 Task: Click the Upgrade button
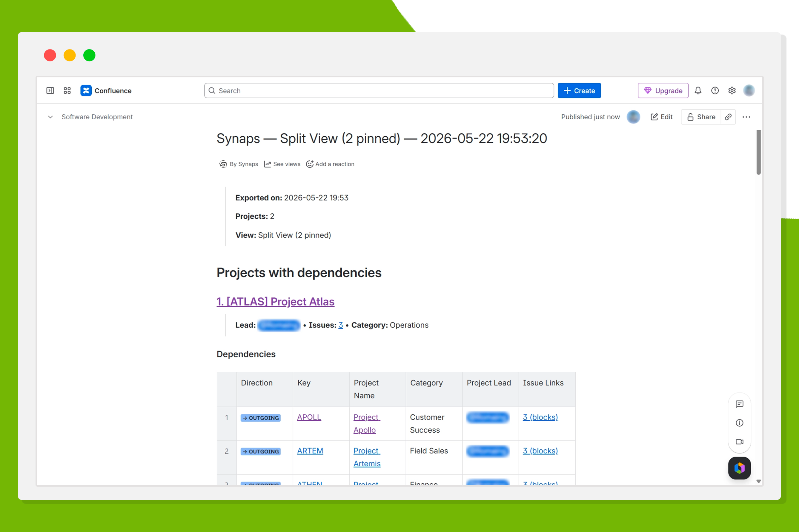point(663,91)
